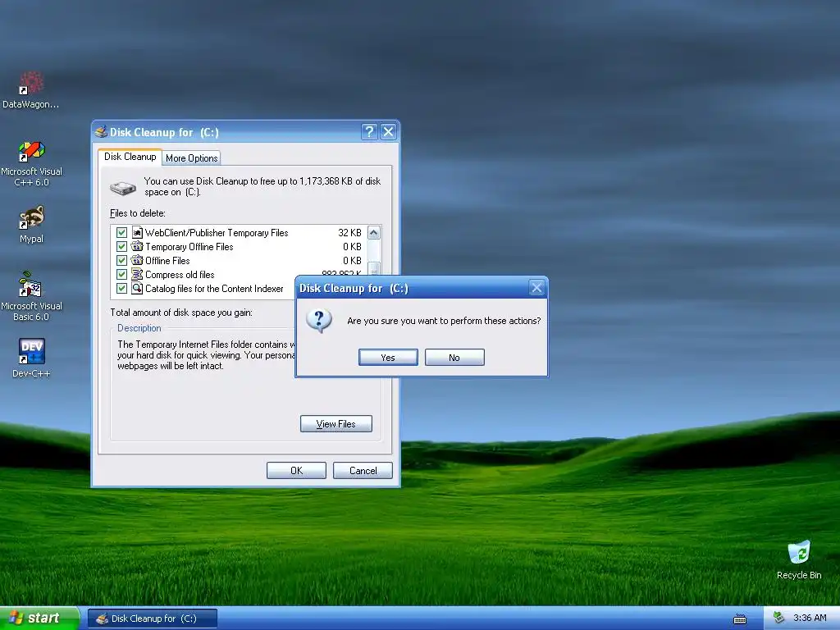This screenshot has width=840, height=630.
Task: Click the View Files button
Action: click(x=336, y=424)
